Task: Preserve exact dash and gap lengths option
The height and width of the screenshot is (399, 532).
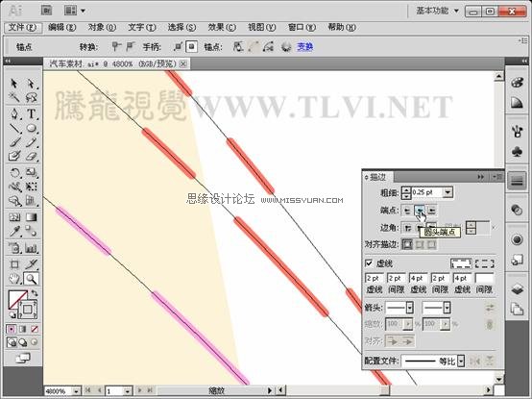Action: tap(461, 263)
